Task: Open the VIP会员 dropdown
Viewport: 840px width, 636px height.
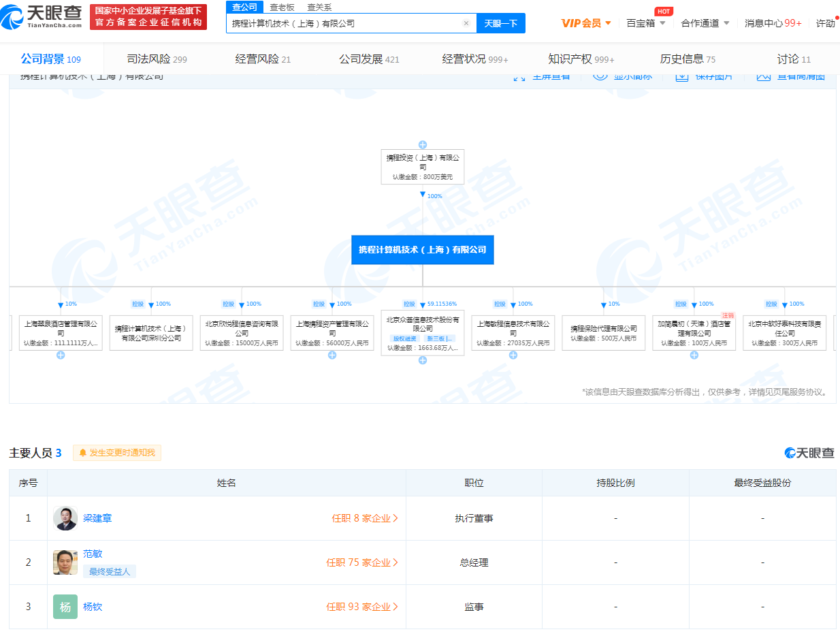Action: [x=586, y=23]
